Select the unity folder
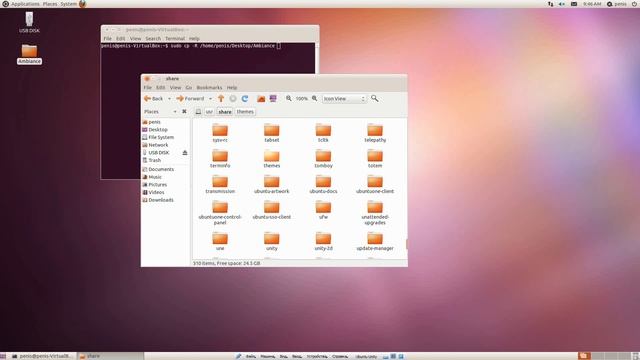The image size is (640, 360). (271, 242)
